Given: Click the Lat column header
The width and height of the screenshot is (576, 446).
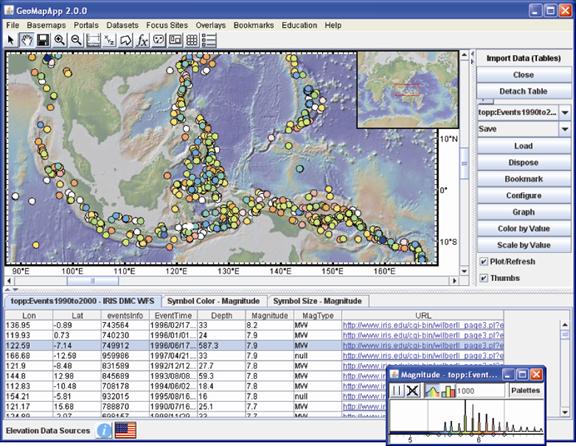Looking at the screenshot, I should (x=77, y=316).
